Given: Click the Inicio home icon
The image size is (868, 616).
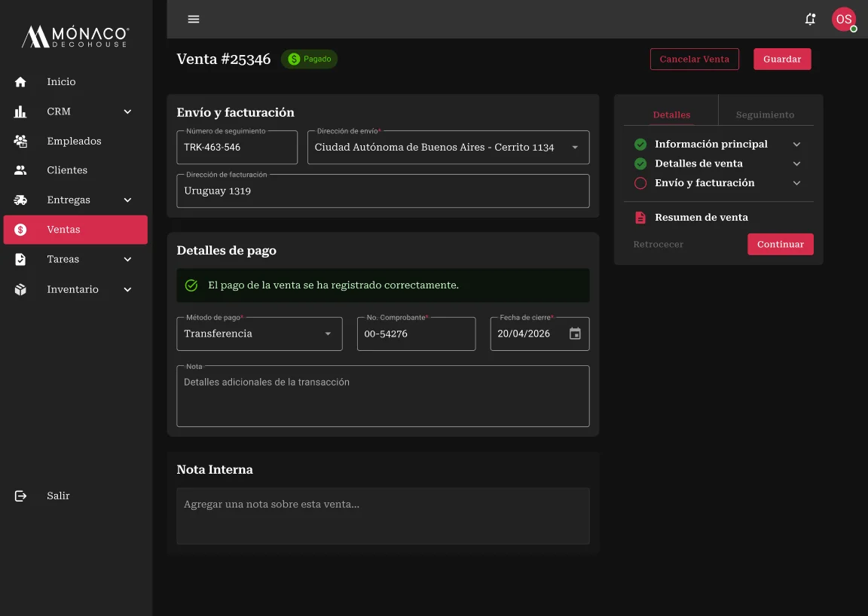Looking at the screenshot, I should (20, 82).
